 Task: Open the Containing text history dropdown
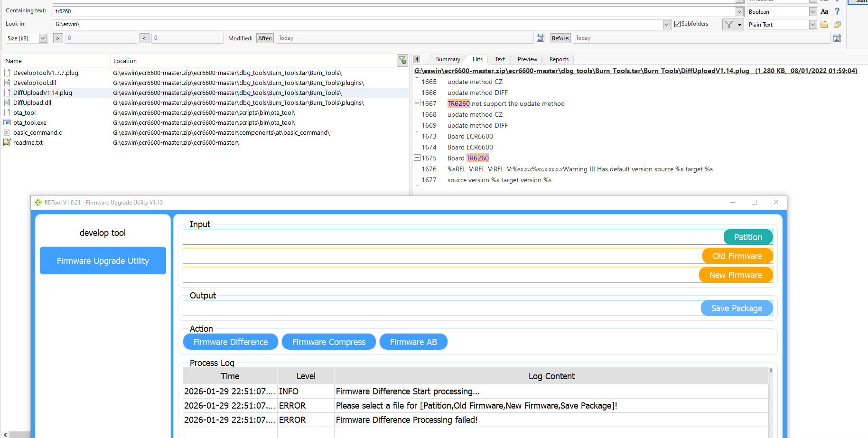(x=739, y=11)
